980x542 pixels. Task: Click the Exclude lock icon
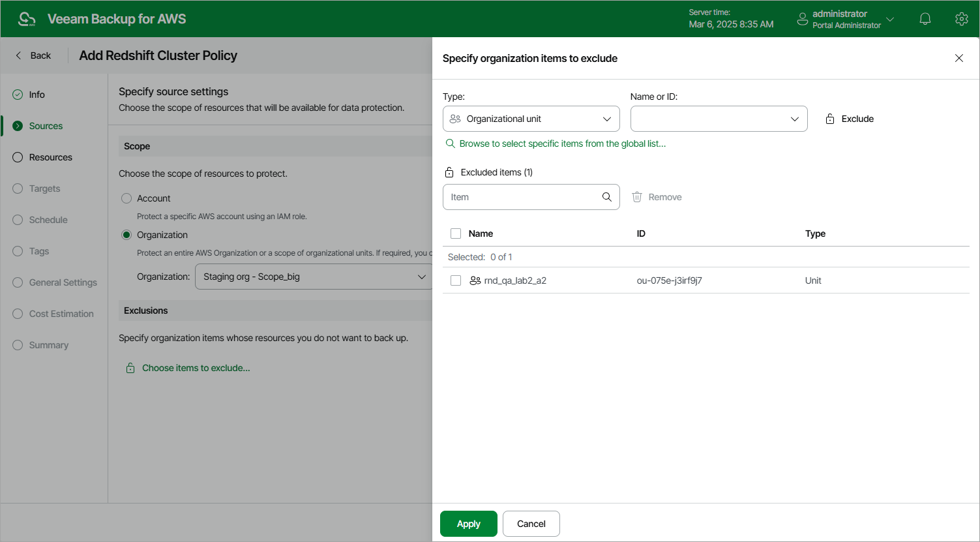click(830, 119)
